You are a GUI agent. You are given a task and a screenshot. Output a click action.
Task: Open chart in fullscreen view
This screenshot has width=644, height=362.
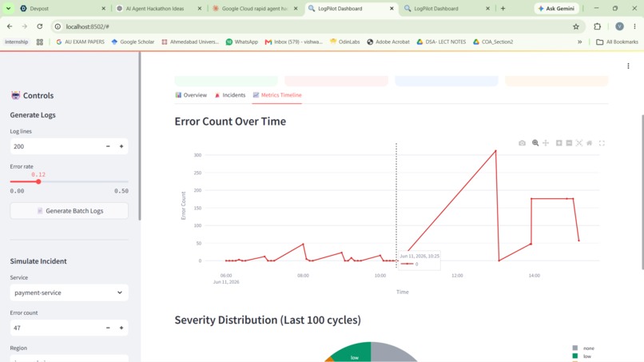[602, 143]
